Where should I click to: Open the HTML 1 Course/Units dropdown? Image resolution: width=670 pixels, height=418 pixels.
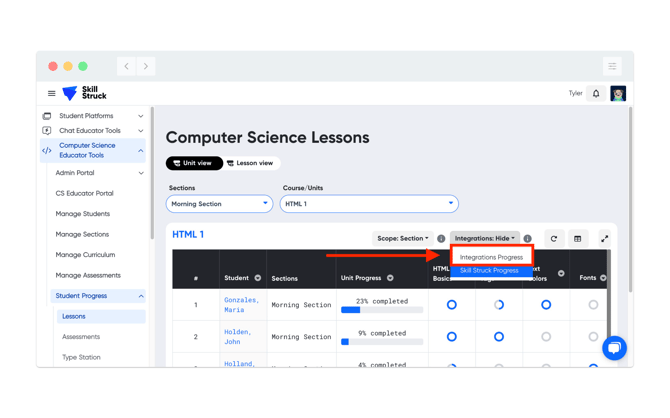[369, 204]
